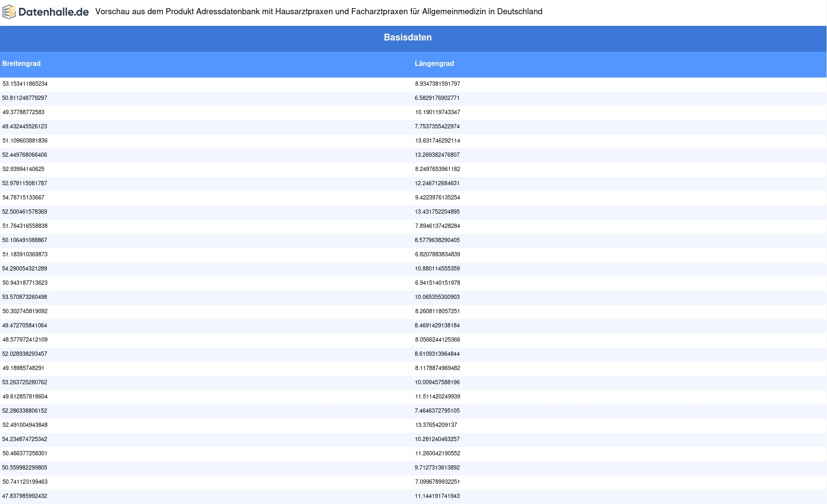Open the Datenhalle.de brand link
This screenshot has height=504, width=827.
(x=46, y=12)
